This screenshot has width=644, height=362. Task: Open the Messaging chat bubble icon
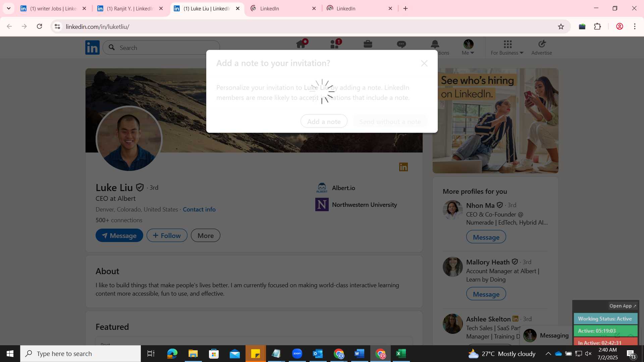pos(401,44)
